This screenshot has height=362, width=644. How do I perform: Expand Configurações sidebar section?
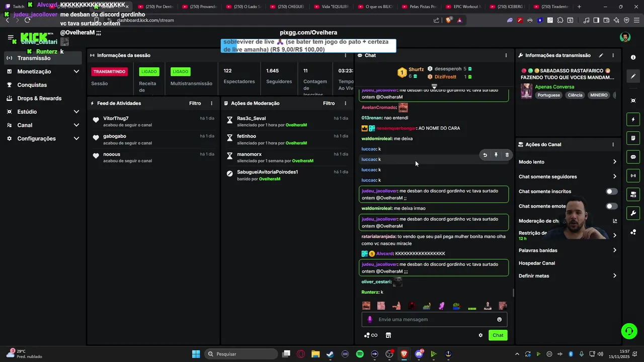pos(76,138)
